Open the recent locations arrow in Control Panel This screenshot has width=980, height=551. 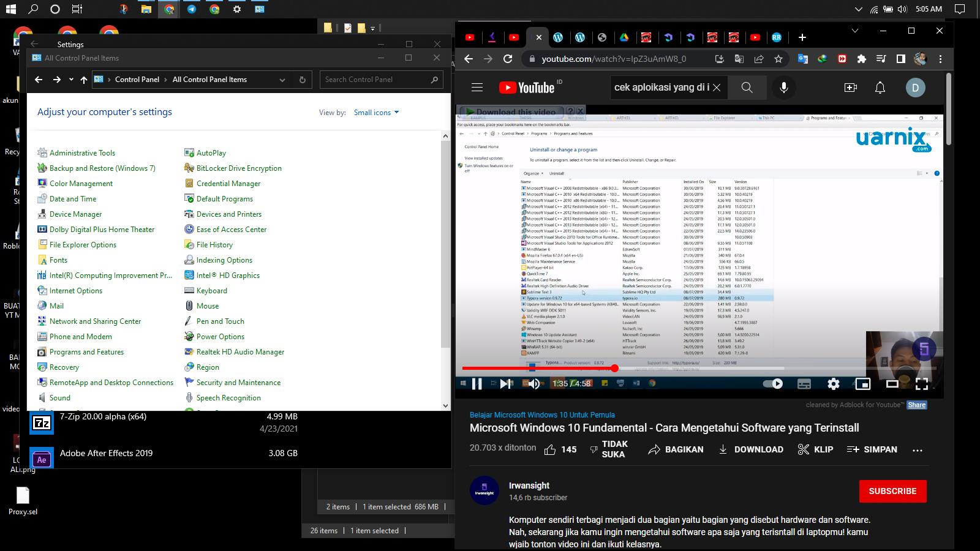[71, 80]
